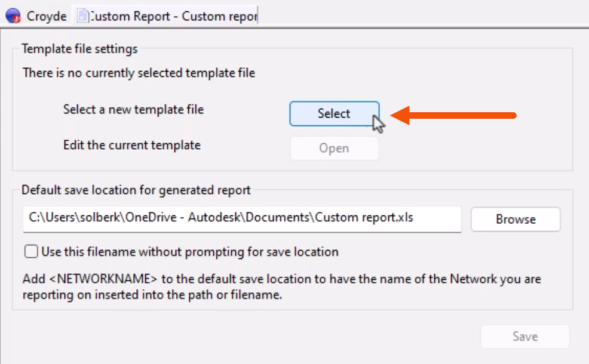
Task: Click the Select button under Template file settings
Action: 334,113
